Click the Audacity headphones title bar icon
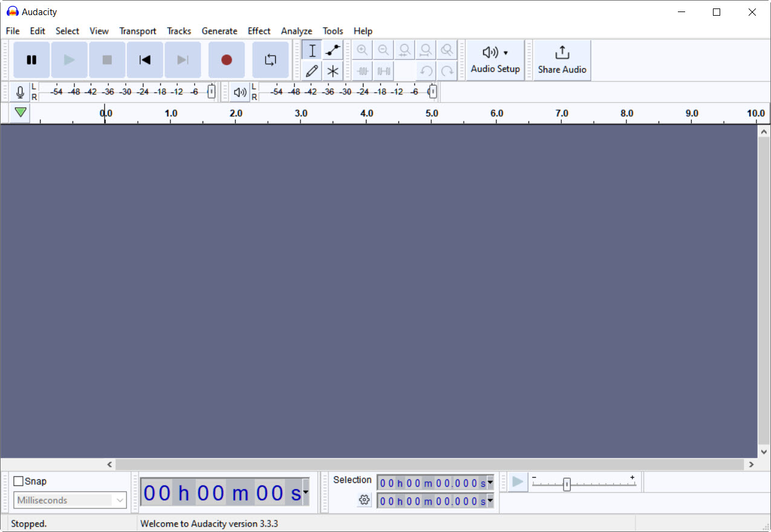The height and width of the screenshot is (532, 771). 12,11
